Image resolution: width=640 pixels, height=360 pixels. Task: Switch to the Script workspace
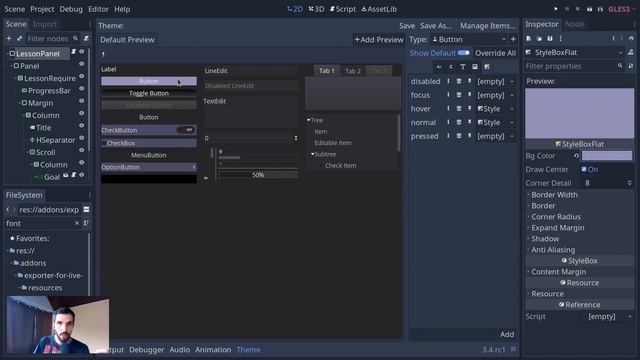[342, 9]
